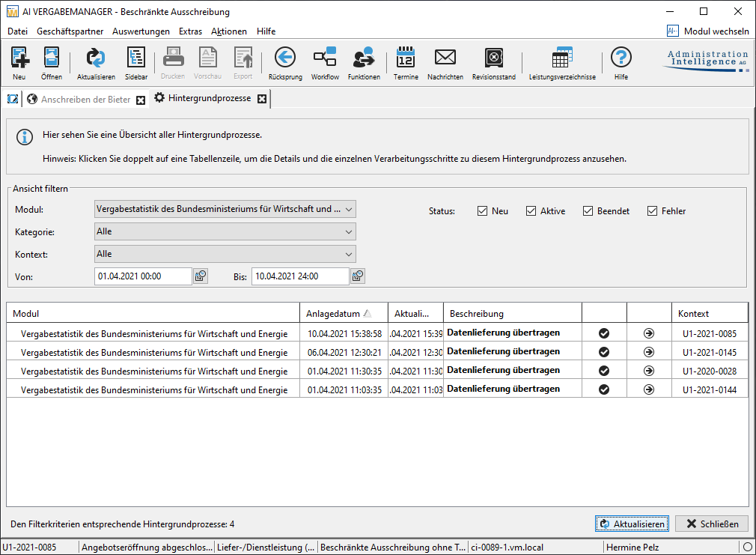Toggle the Fehler status checkbox
756x555 pixels.
pyautogui.click(x=653, y=211)
